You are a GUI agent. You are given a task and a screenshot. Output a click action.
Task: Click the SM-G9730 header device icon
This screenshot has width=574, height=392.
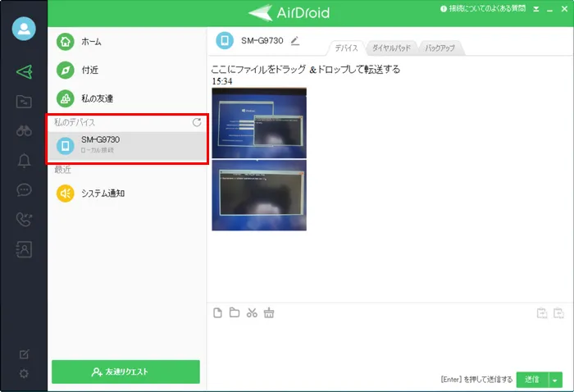point(225,40)
